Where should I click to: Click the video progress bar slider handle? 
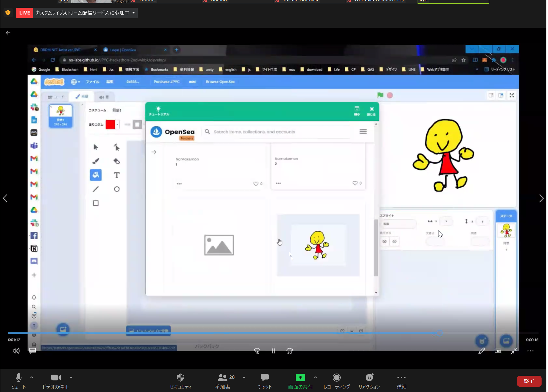pyautogui.click(x=439, y=333)
